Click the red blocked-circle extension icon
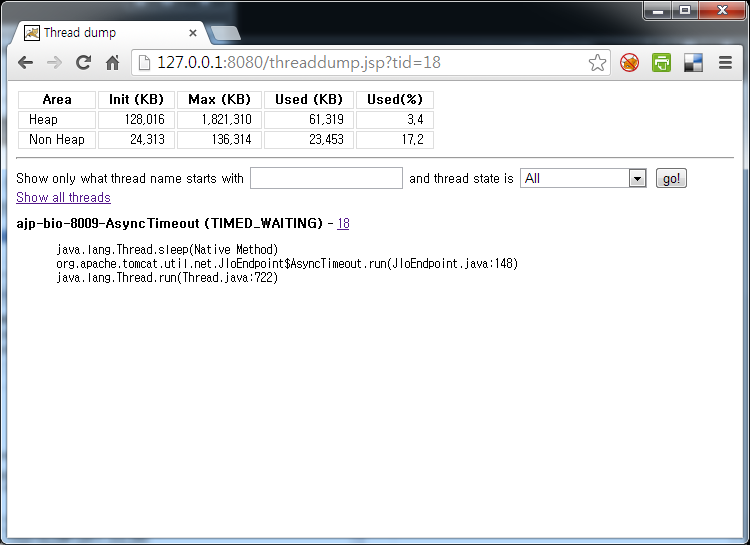The width and height of the screenshot is (750, 545). coord(629,63)
